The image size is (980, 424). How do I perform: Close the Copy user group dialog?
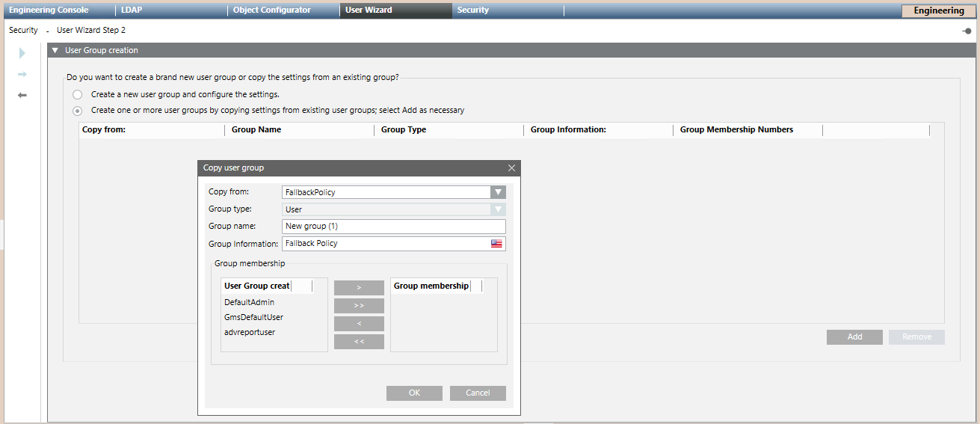point(511,168)
